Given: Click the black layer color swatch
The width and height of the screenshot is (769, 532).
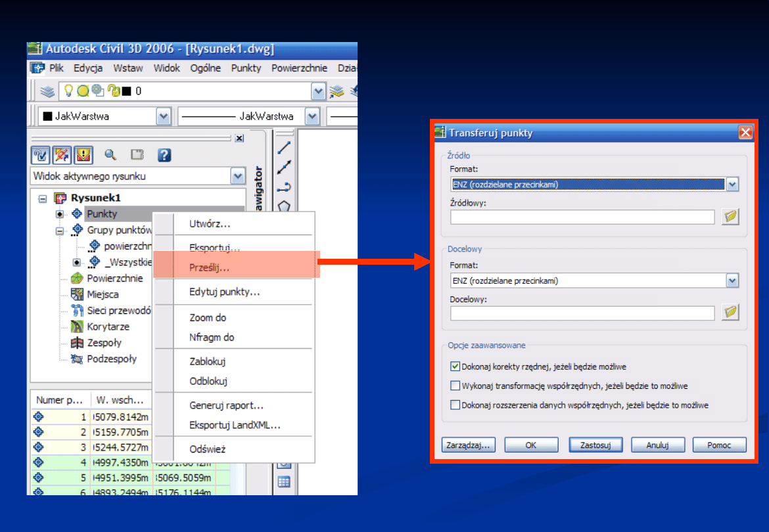Looking at the screenshot, I should (127, 91).
